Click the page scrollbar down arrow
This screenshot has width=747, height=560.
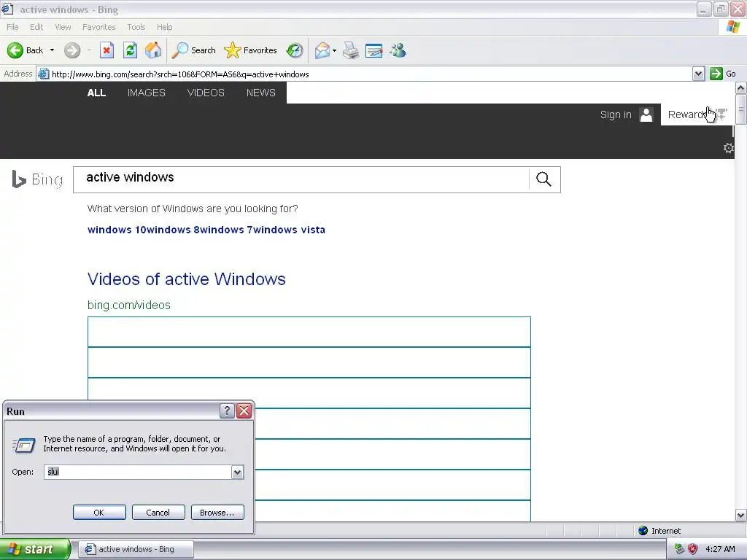click(x=740, y=515)
